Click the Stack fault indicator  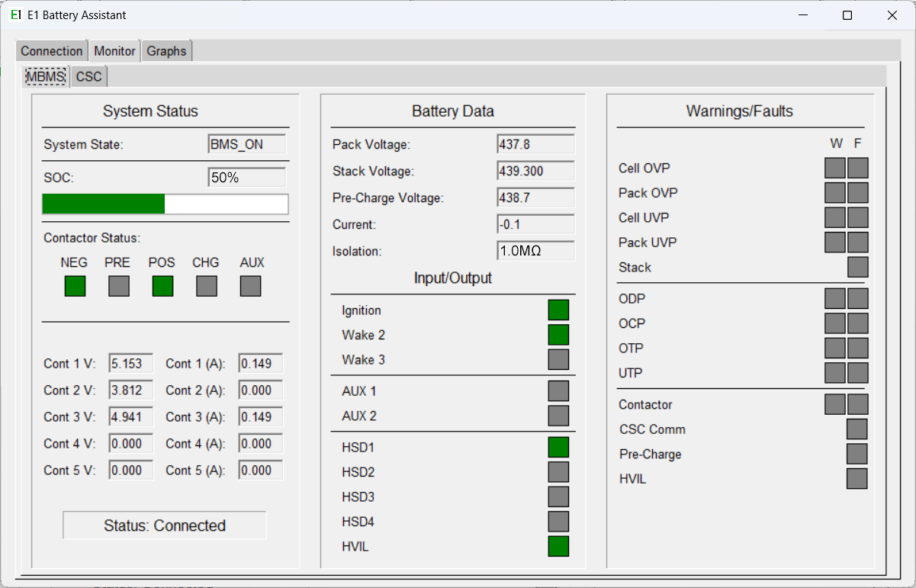click(857, 267)
